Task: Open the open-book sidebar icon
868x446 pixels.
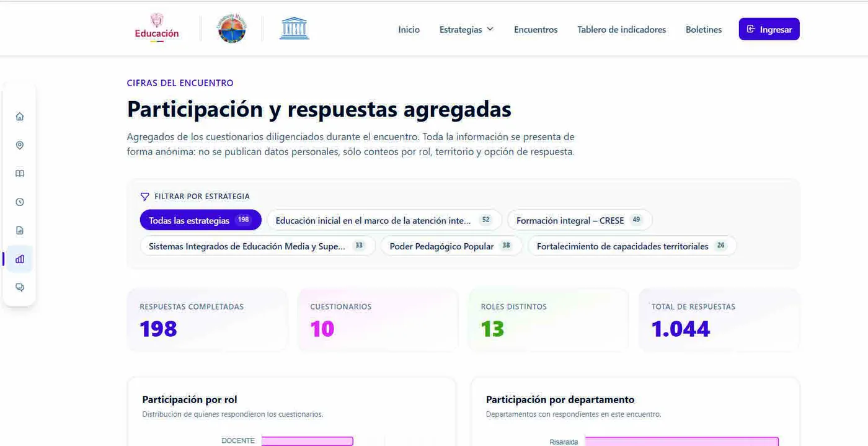Action: click(20, 174)
